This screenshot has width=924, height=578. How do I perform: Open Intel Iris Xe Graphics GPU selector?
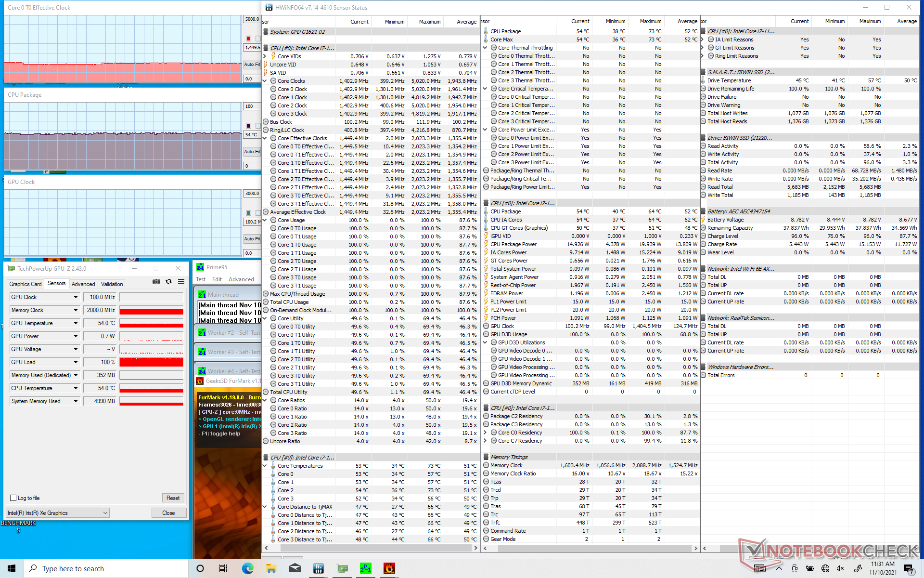(58, 513)
